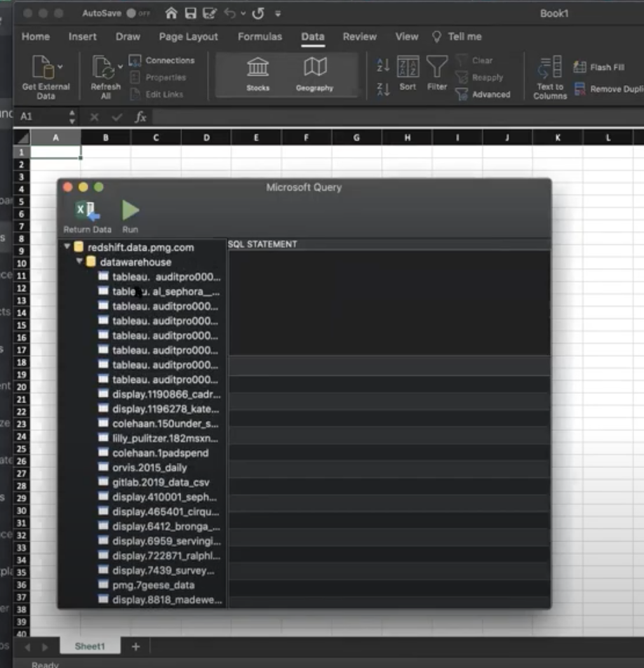The image size is (644, 668).
Task: Click the Clear filter option
Action: tap(474, 60)
